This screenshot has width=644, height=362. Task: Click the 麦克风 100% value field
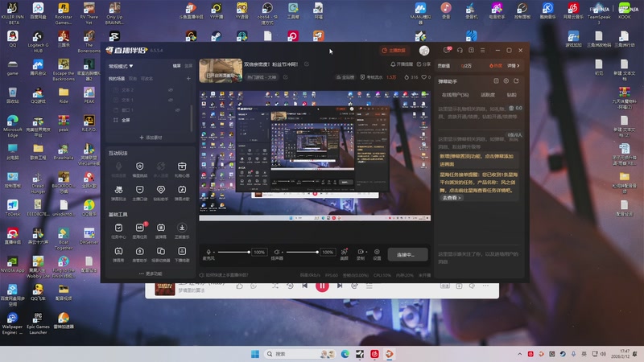point(259,252)
